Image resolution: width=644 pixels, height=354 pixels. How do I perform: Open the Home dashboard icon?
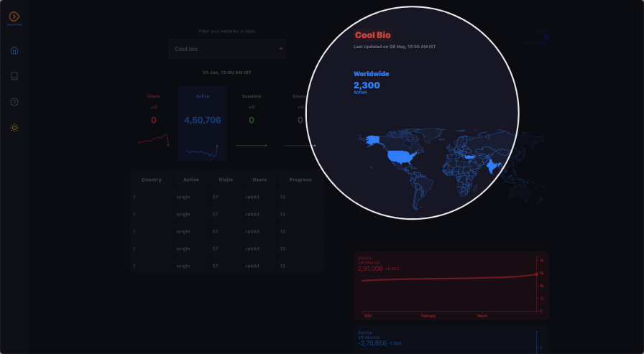pos(14,50)
